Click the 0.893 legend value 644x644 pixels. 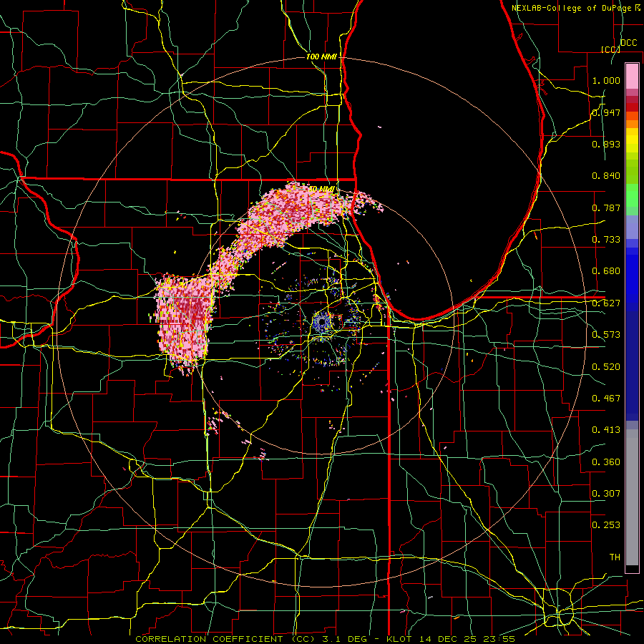pyautogui.click(x=606, y=144)
